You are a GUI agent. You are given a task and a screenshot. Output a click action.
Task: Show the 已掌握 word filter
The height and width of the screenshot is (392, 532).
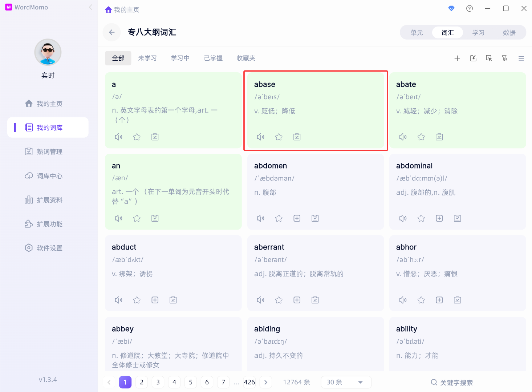[x=213, y=58]
